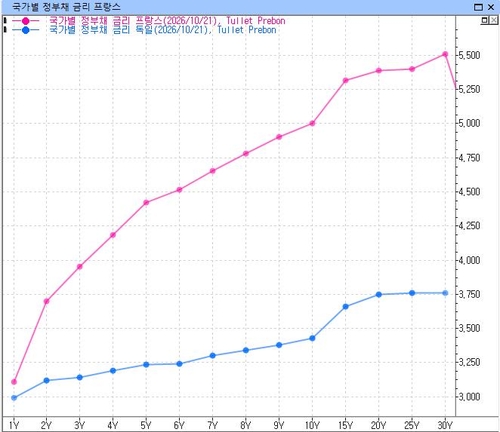Select Germany curve point at 20Y
The image size is (500, 432).
click(379, 295)
